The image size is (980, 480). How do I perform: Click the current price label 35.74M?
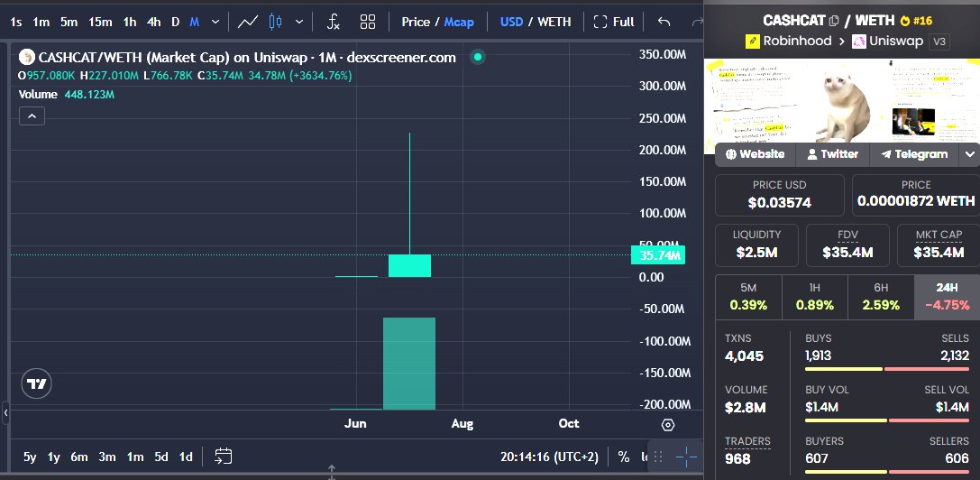tap(658, 255)
